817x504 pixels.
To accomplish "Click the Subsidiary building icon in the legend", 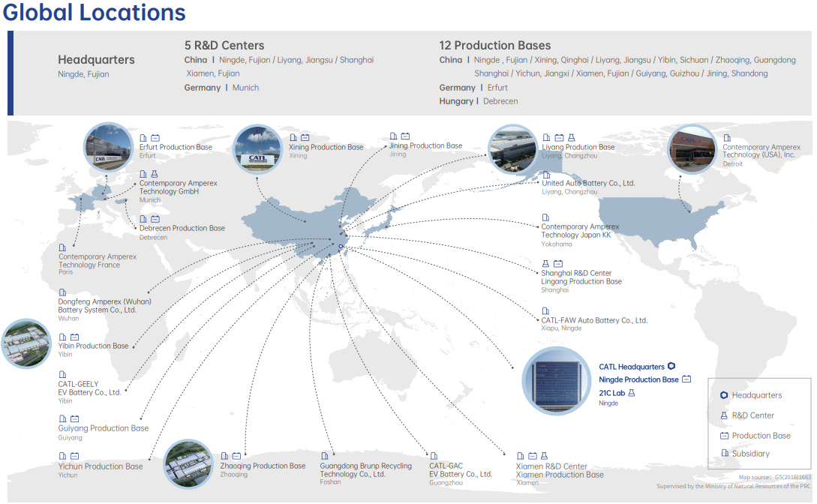I will [x=725, y=453].
